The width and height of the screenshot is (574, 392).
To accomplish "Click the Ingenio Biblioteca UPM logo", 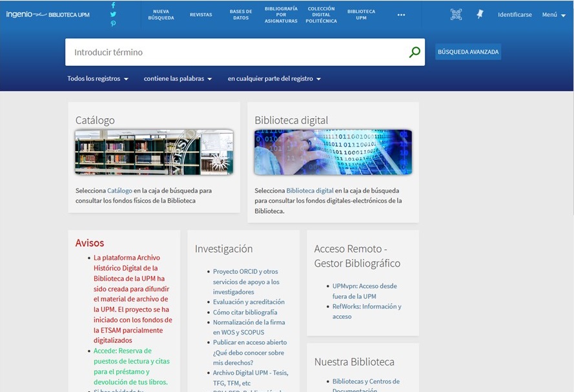I will (48, 15).
